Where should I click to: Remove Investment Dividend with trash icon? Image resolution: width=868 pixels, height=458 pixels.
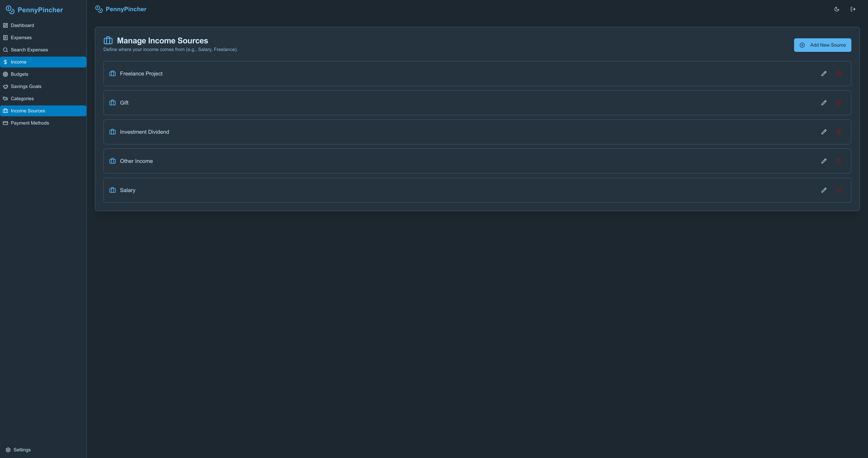(839, 132)
